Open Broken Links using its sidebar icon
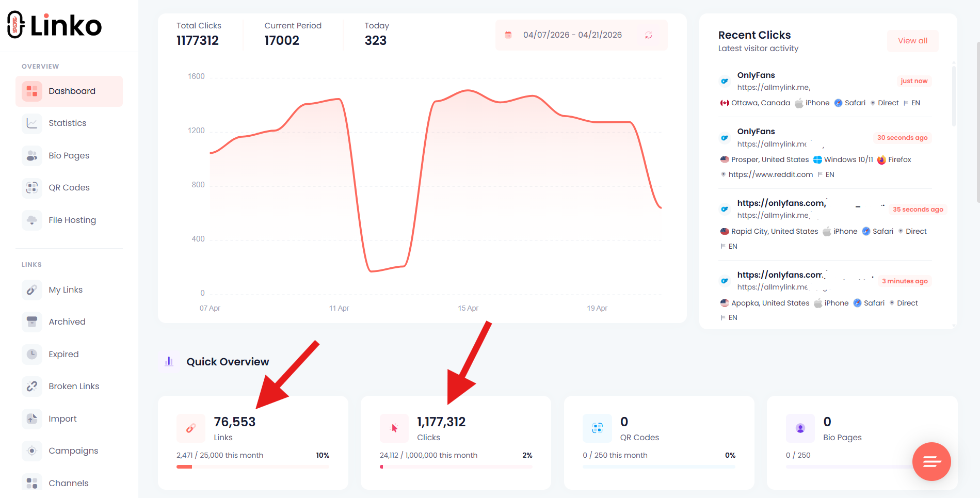This screenshot has width=980, height=498. pos(31,386)
